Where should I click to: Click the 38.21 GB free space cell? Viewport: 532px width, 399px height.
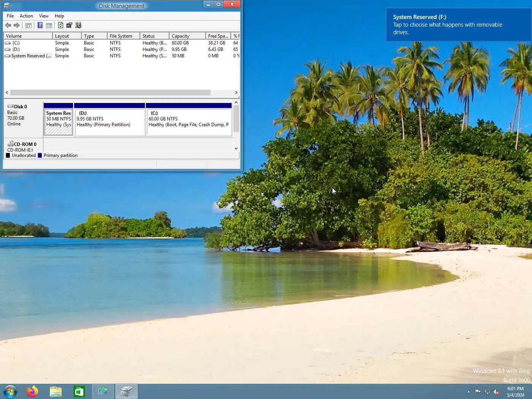[217, 43]
